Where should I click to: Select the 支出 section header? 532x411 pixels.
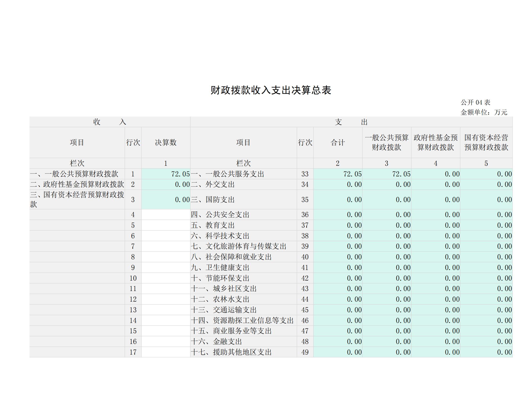click(351, 122)
